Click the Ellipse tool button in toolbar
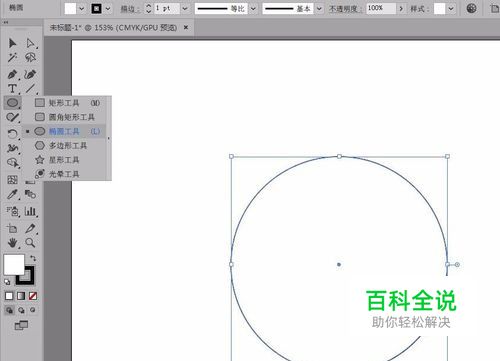Viewport: 500px width, 361px height. coord(12,103)
